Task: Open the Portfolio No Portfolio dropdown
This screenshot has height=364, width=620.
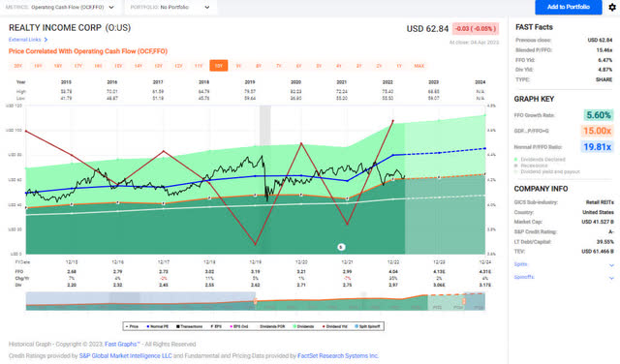Action: coord(170,7)
